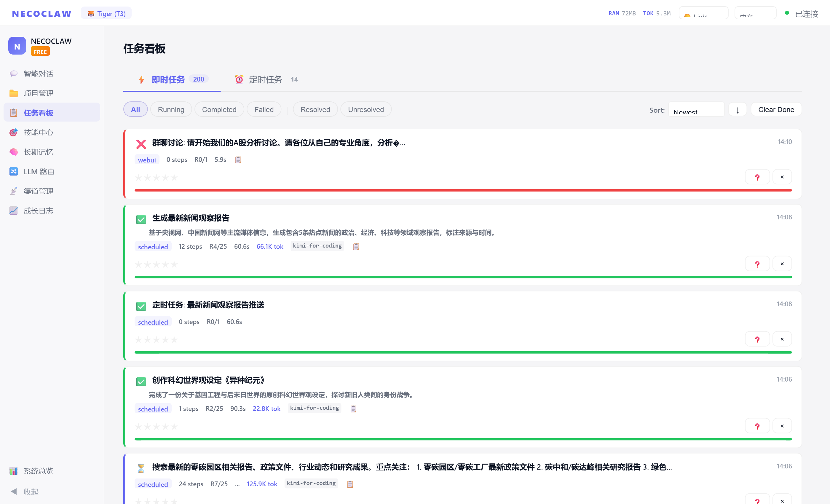Image resolution: width=830 pixels, height=504 pixels.
Task: Select the Running filter pill
Action: pyautogui.click(x=171, y=109)
